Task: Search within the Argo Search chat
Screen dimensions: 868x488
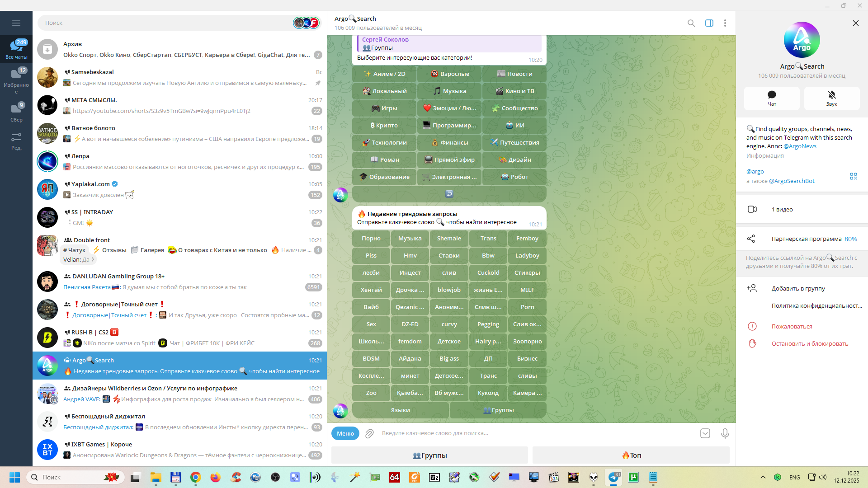Action: pyautogui.click(x=691, y=23)
